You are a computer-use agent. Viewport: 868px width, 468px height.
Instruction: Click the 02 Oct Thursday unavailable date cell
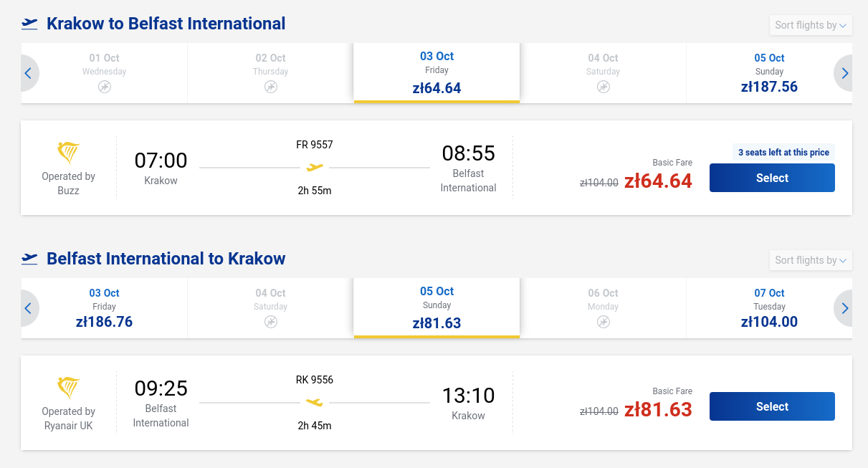click(x=270, y=73)
